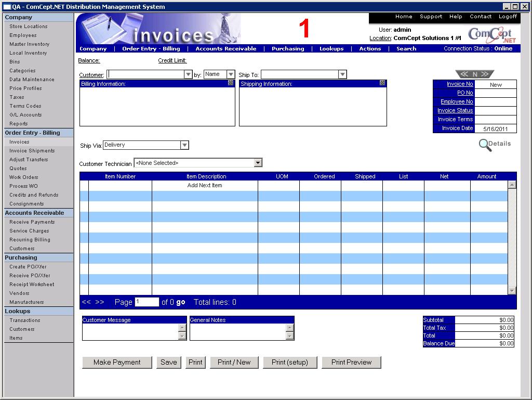Open Price Profiles in the sidebar
The height and width of the screenshot is (400, 532).
click(x=26, y=88)
